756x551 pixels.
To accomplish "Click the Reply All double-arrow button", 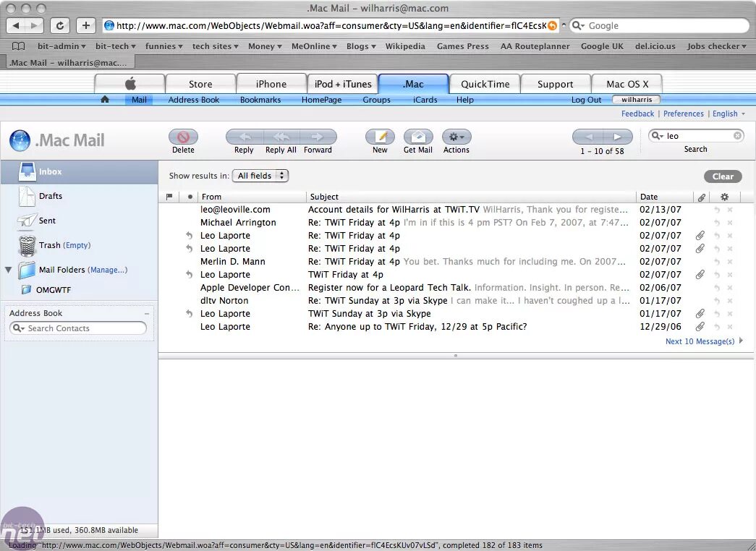I will coord(281,137).
